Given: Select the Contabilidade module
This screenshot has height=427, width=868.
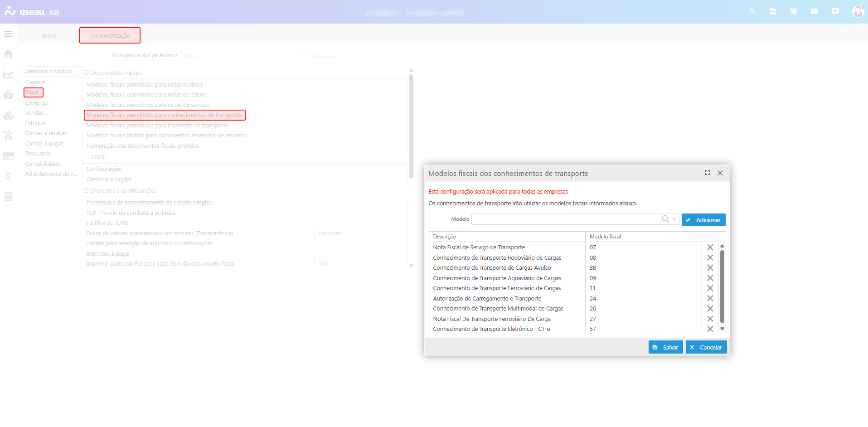Looking at the screenshot, I should [x=43, y=164].
